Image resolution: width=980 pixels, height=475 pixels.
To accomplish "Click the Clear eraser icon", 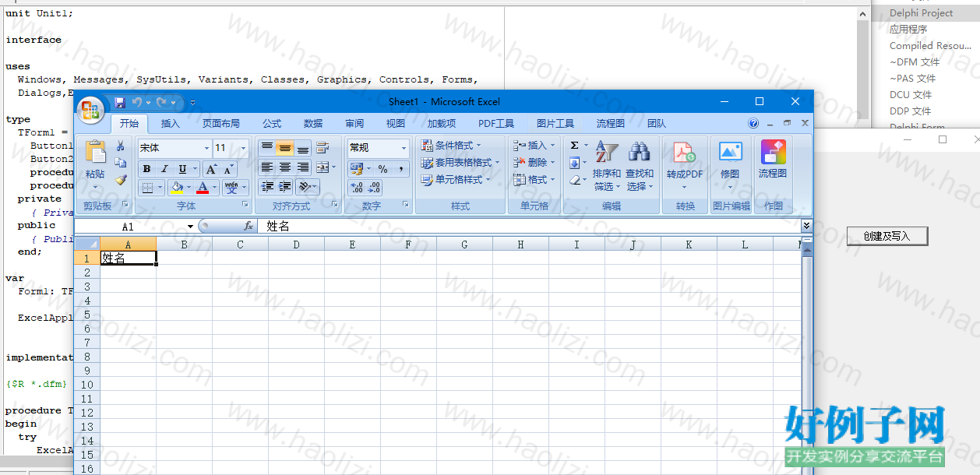I will (575, 180).
